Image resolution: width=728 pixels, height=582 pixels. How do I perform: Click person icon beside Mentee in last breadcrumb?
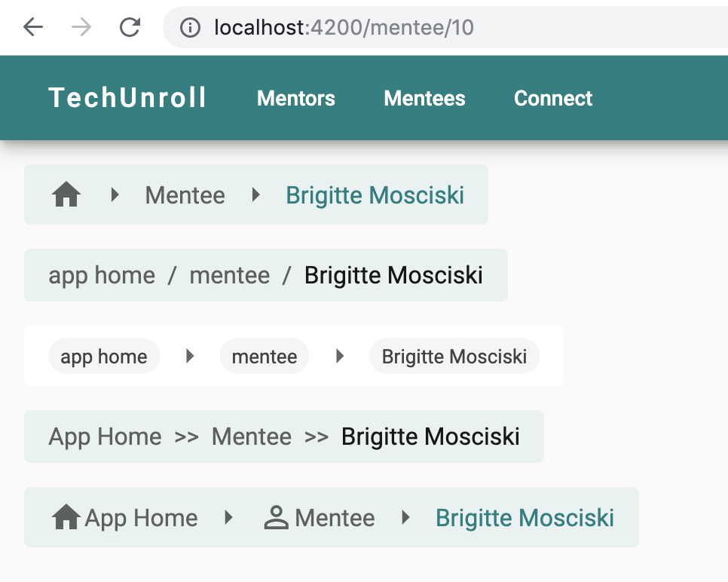[x=277, y=518]
